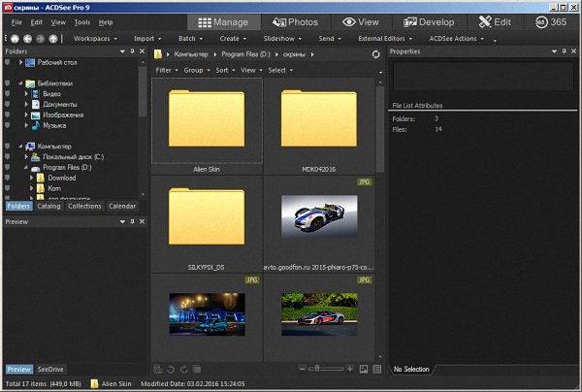Click the thumbnail size slider

[316, 369]
